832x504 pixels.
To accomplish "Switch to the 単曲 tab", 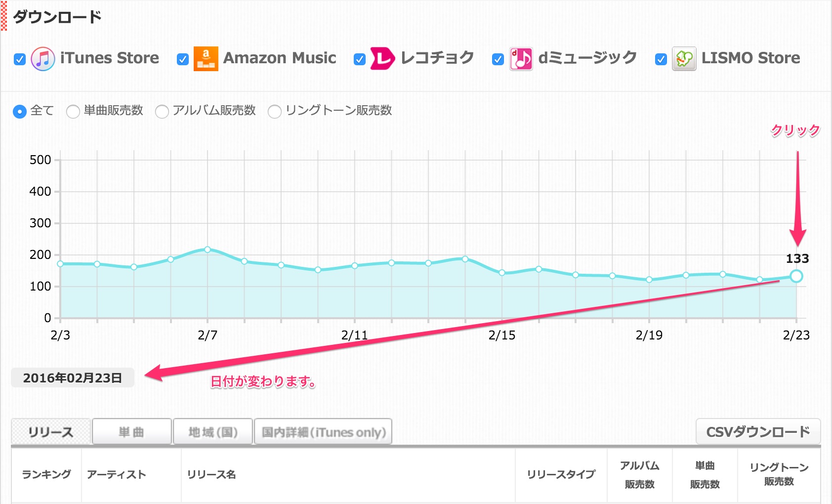I will pyautogui.click(x=132, y=432).
